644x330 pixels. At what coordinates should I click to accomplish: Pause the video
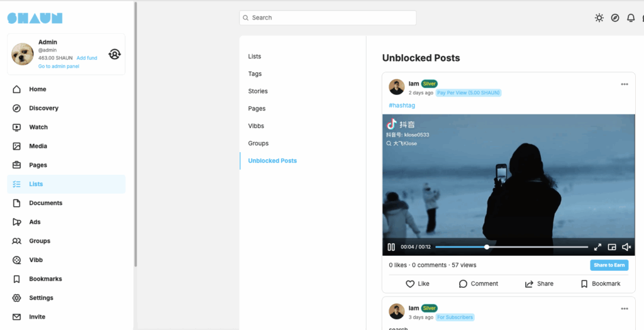391,247
